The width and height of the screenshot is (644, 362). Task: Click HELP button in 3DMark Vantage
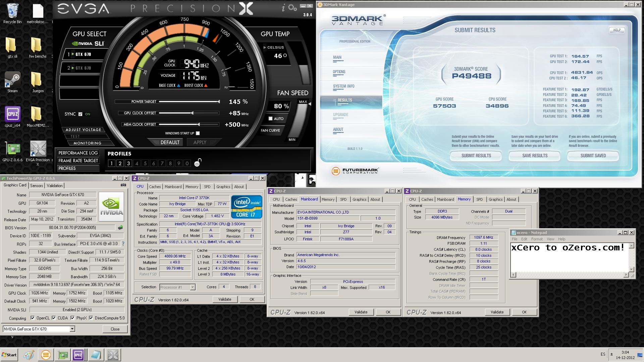[x=617, y=30]
